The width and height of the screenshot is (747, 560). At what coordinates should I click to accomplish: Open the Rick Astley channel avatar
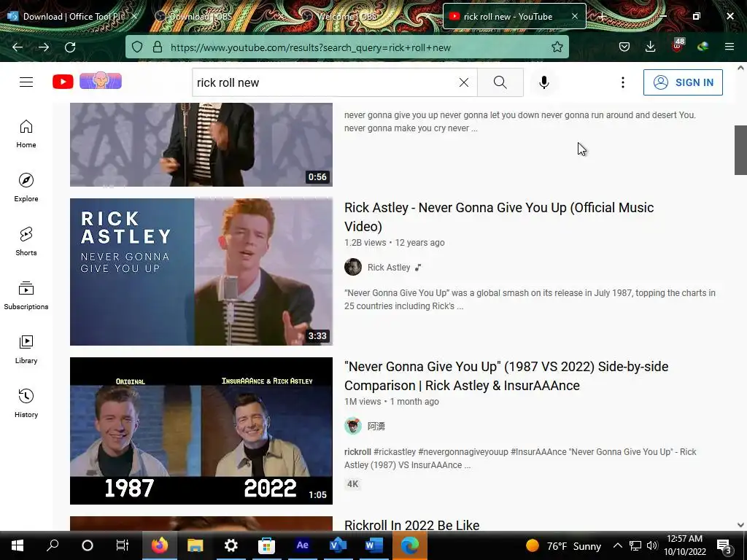tap(353, 267)
